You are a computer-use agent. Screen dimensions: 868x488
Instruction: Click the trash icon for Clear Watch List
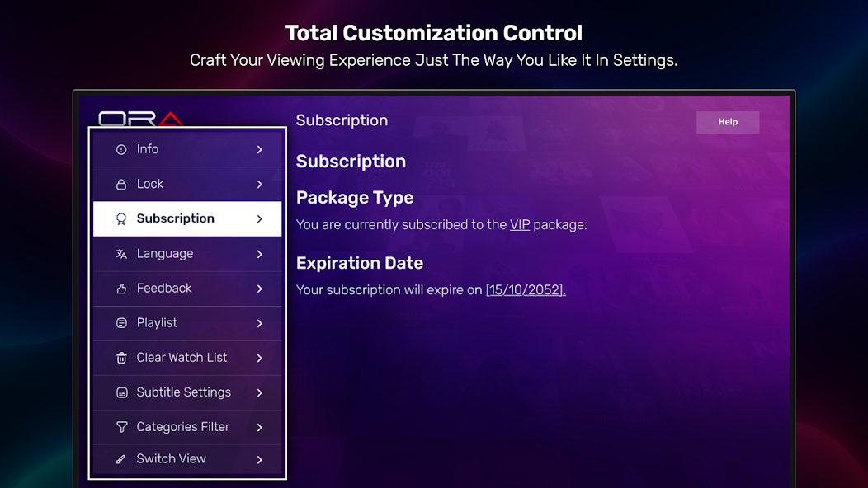(x=121, y=358)
